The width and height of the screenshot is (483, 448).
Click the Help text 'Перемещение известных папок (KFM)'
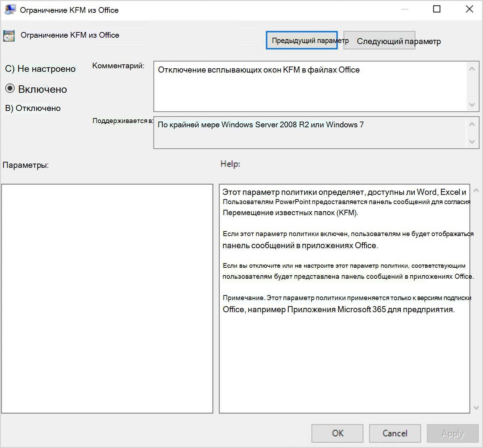tap(290, 213)
